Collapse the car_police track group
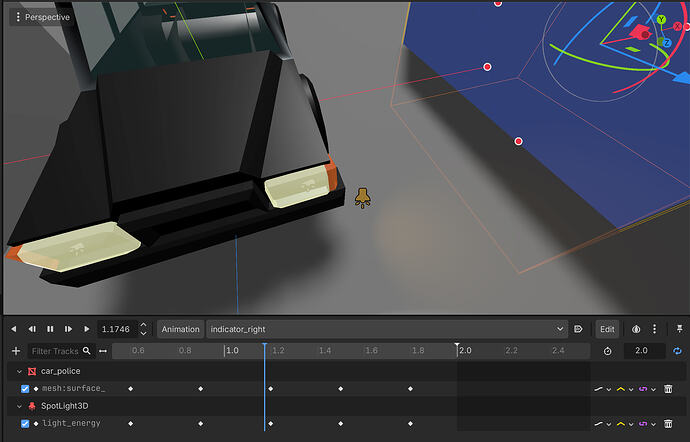Viewport: 690px width, 442px height. [x=19, y=372]
